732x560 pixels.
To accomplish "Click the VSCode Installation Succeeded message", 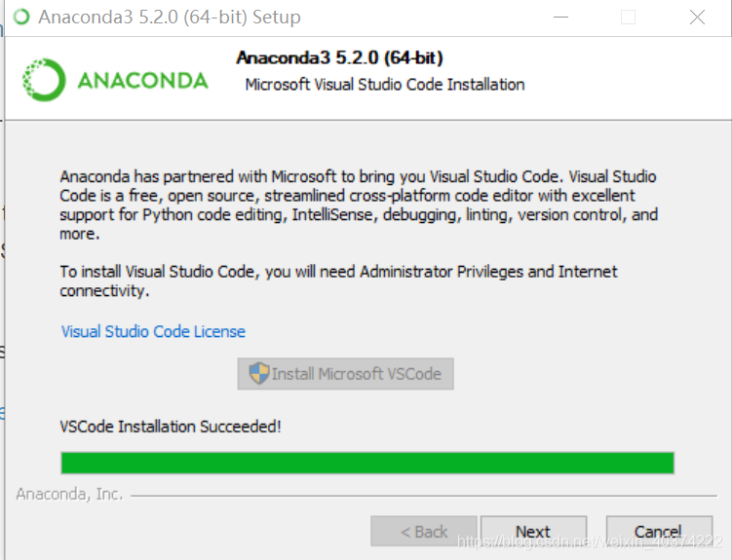I will click(x=171, y=427).
